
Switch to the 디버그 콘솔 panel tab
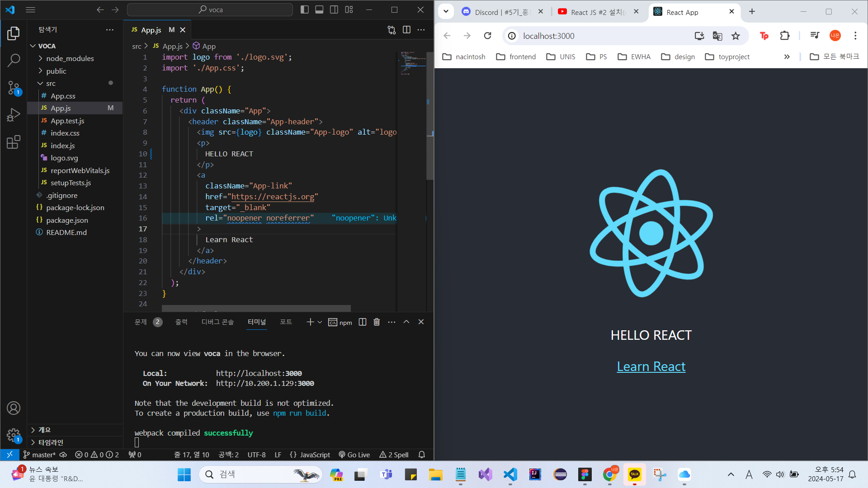click(x=217, y=322)
